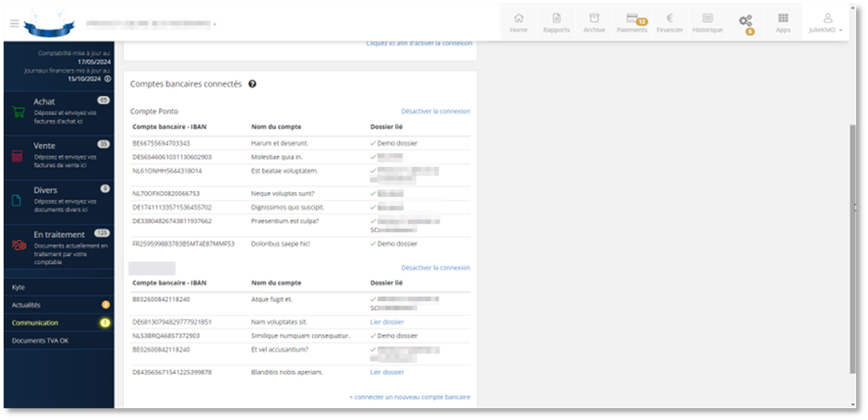
Task: Click the checkmark next to Demo dossier for BE66755694703343
Action: [x=373, y=143]
